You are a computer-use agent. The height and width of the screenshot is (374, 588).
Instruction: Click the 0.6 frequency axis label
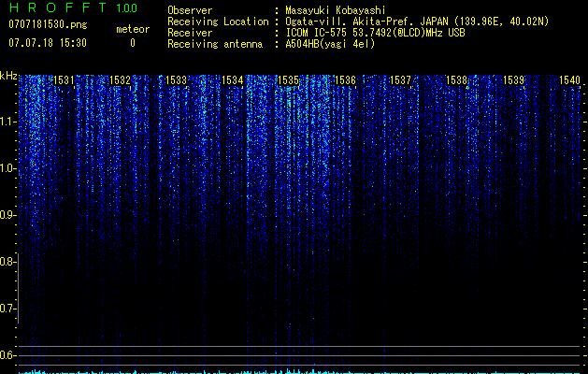tap(7, 355)
